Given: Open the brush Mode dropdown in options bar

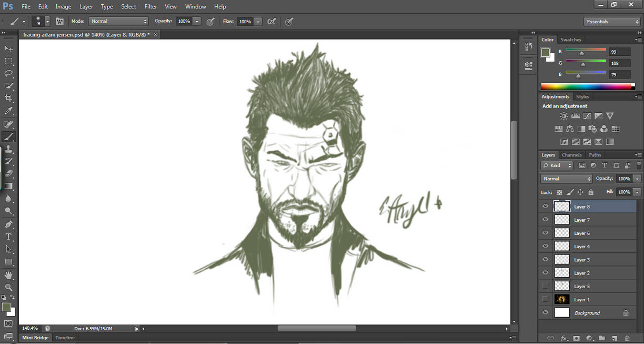Looking at the screenshot, I should click(x=118, y=21).
